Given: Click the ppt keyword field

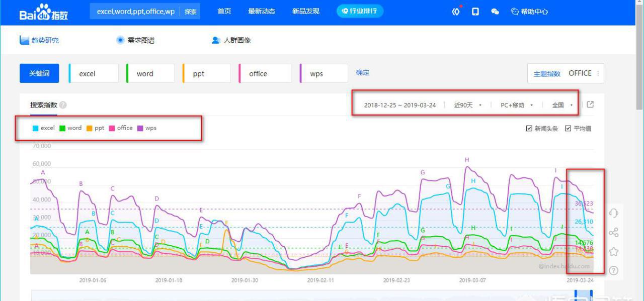Looking at the screenshot, I should [x=207, y=73].
